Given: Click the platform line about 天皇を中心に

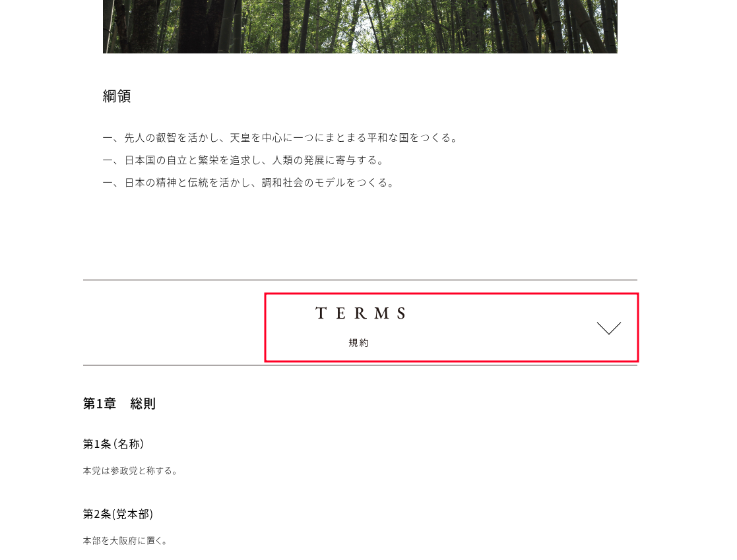Looking at the screenshot, I should pyautogui.click(x=280, y=138).
